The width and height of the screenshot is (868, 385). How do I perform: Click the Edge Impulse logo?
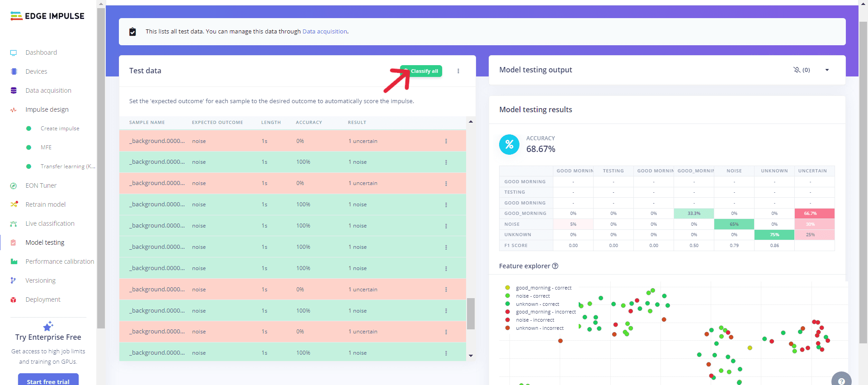point(47,16)
